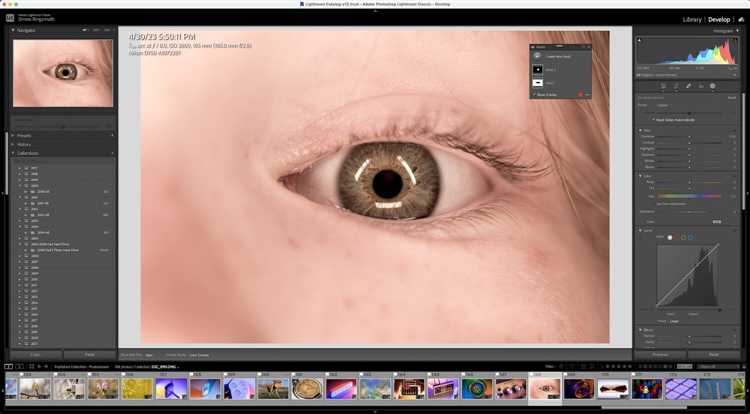Image resolution: width=750 pixels, height=414 pixels.
Task: Select the green concentric circles thumbnail
Action: (477, 389)
